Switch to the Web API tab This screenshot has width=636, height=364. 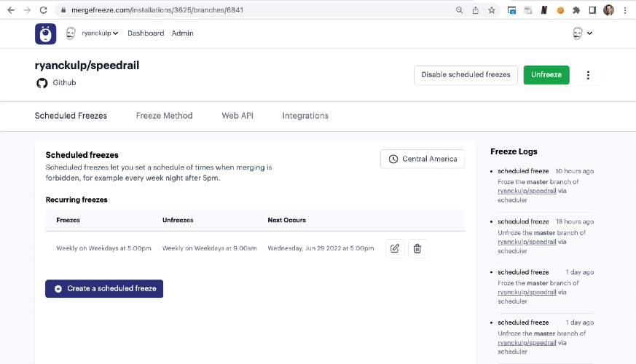237,116
